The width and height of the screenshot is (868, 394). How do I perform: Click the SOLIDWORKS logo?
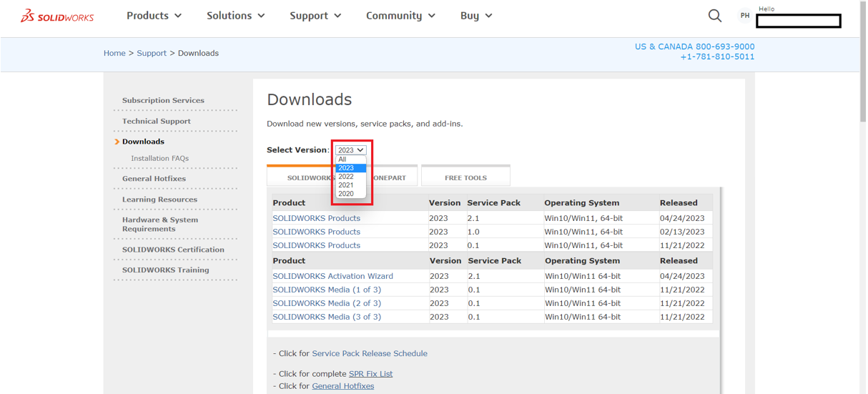pyautogui.click(x=57, y=16)
